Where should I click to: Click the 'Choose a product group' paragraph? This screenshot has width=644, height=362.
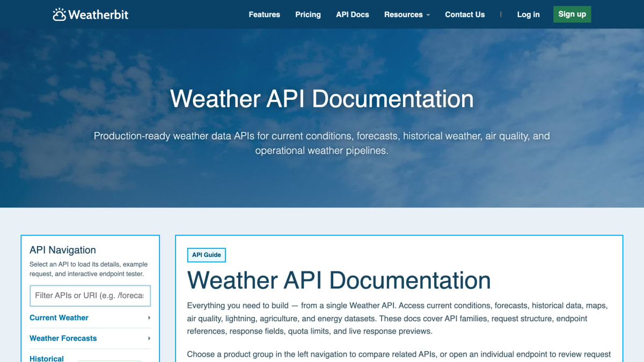click(399, 354)
